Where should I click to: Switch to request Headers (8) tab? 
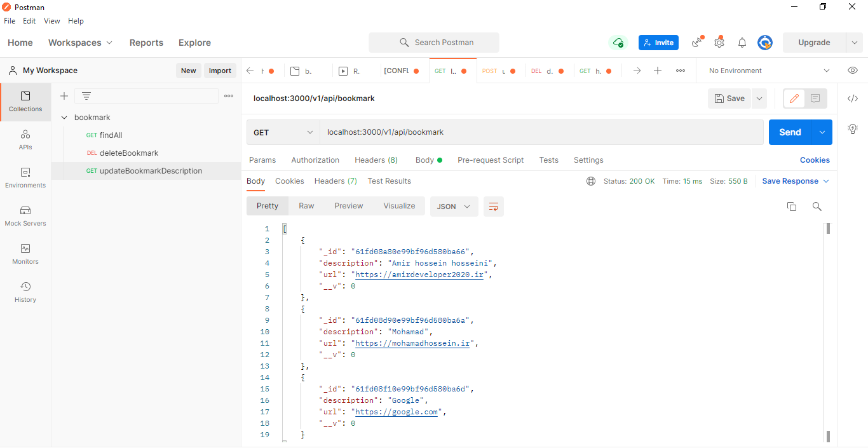pos(376,160)
